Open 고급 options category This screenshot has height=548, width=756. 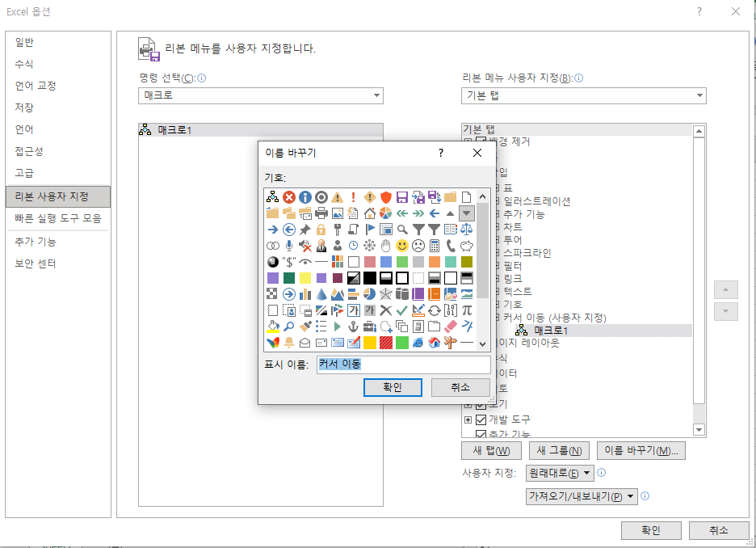58,173
